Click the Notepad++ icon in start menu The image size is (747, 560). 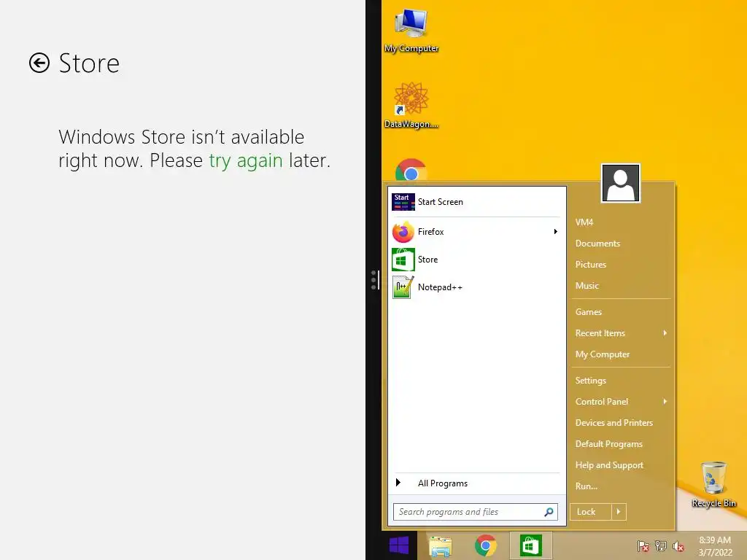[x=403, y=287]
